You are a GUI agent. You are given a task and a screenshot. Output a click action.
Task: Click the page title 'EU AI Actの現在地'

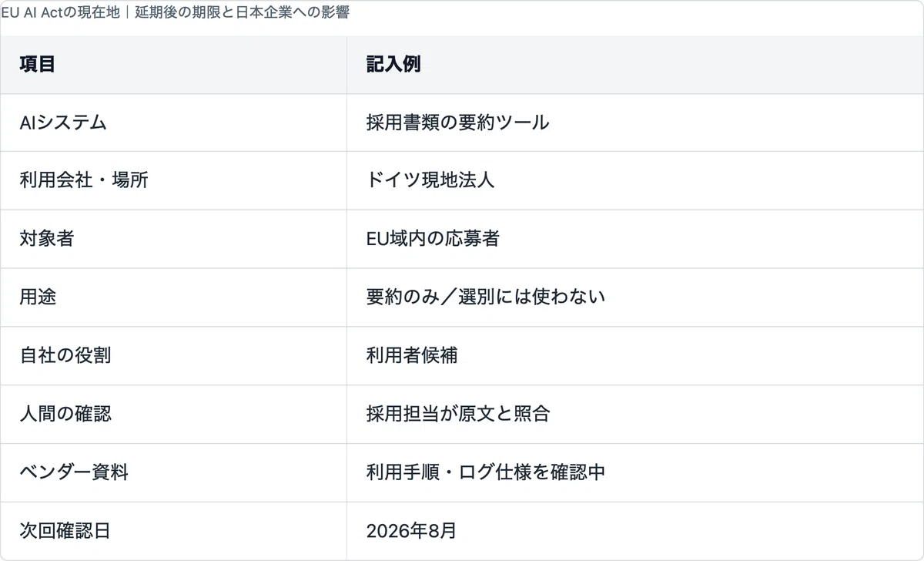(60, 14)
